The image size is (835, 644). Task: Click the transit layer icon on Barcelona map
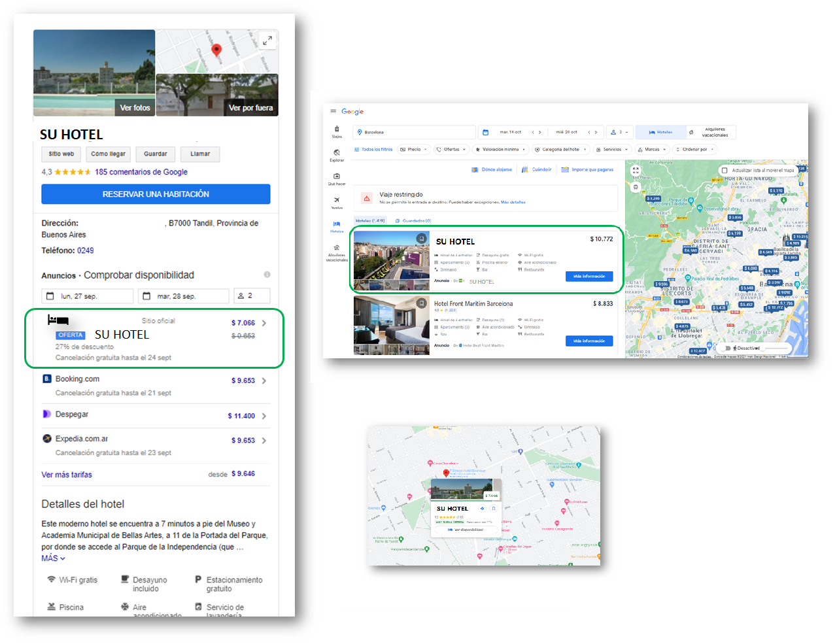point(636,187)
